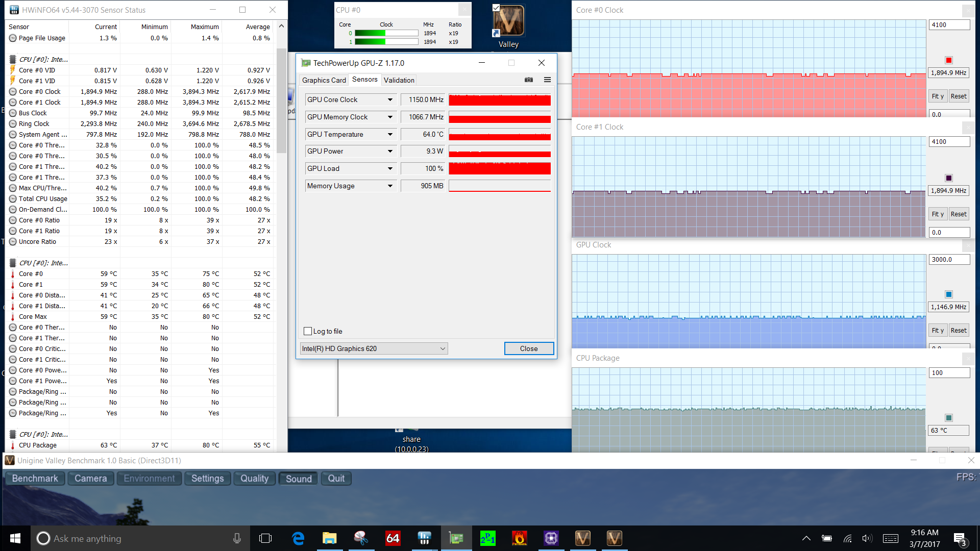Click the Core #0 Clock graph maximum value field
This screenshot has width=980, height=551.
[948, 25]
